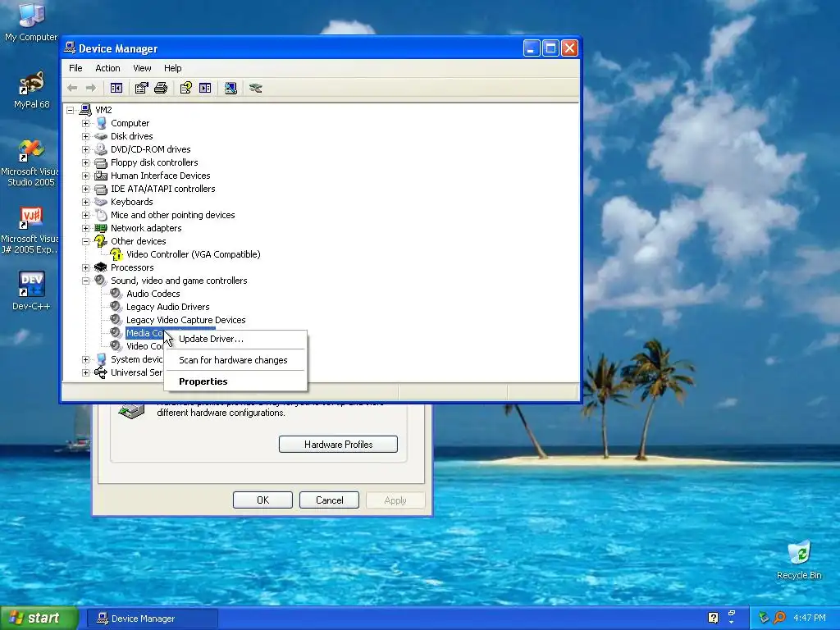Image resolution: width=840 pixels, height=630 pixels.
Task: Choose Update Driver... from context menu
Action: [235, 339]
